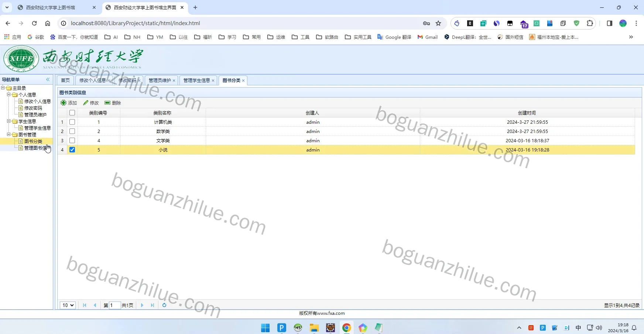Click the browser address bar URL

(x=135, y=23)
